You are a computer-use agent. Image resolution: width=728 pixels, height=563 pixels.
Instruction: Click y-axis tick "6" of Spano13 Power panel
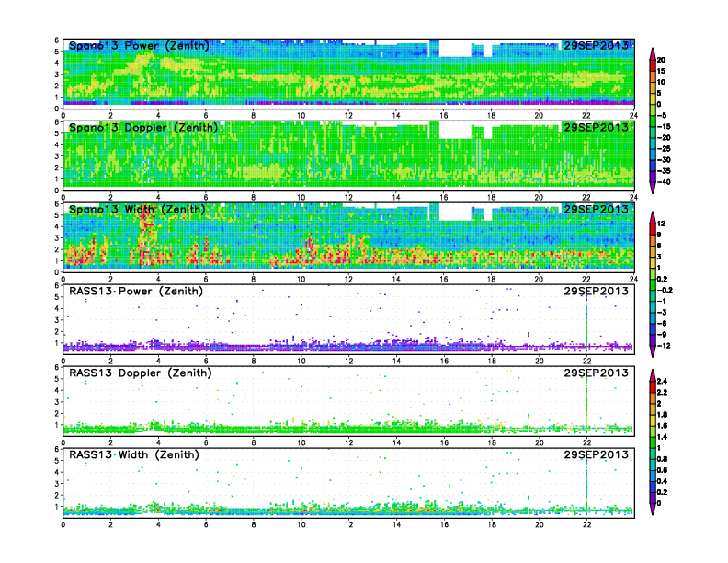57,40
